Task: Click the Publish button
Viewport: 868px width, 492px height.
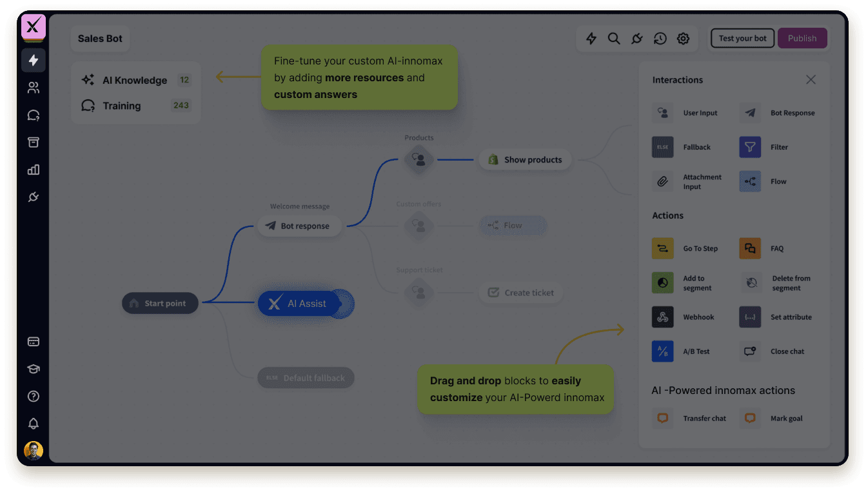Action: (802, 38)
